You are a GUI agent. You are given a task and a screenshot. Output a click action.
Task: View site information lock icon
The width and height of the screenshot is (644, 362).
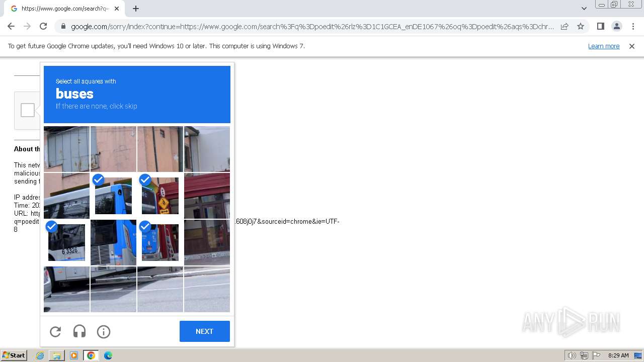(63, 27)
